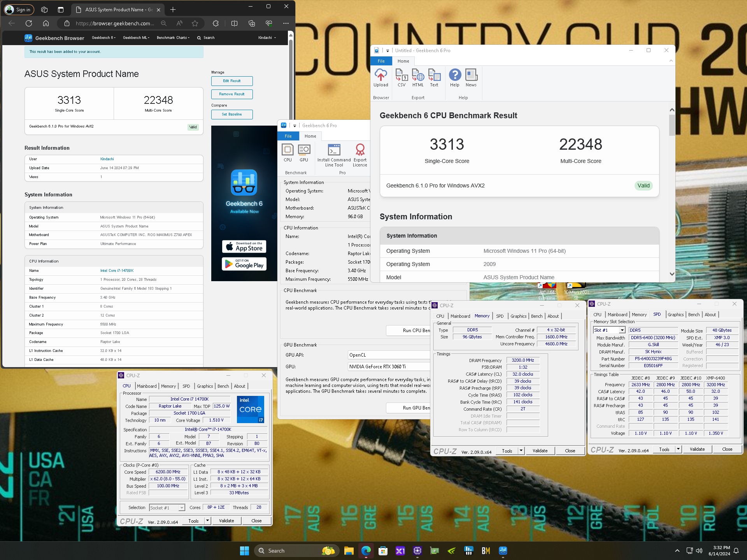747x560 pixels.
Task: Export result as Text
Action: 434,78
